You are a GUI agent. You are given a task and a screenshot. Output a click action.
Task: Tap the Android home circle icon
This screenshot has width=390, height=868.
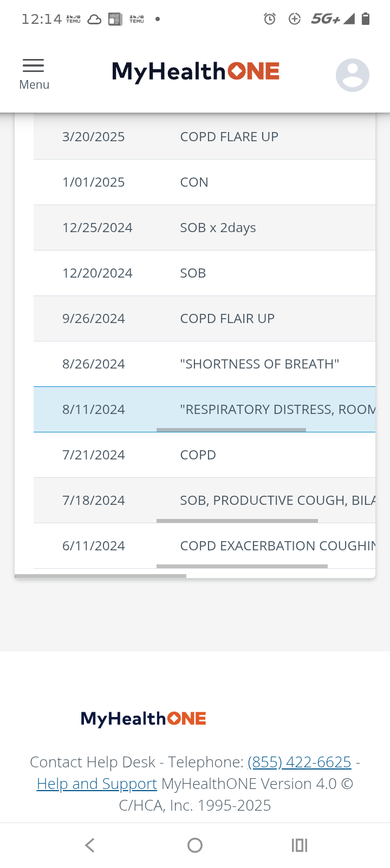[195, 845]
